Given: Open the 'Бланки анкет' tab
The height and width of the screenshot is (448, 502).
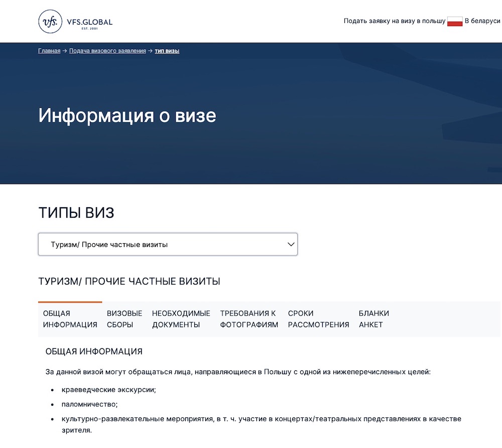Looking at the screenshot, I should (373, 319).
